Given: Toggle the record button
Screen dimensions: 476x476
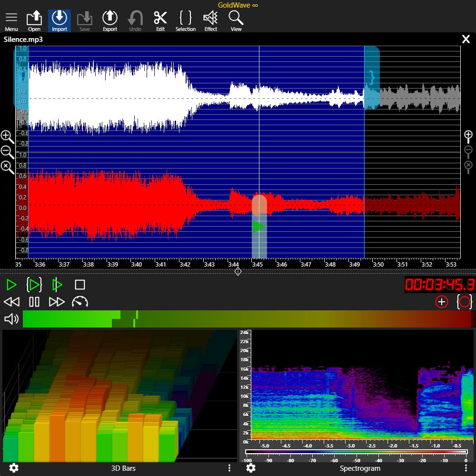Looking at the screenshot, I should point(464,301).
